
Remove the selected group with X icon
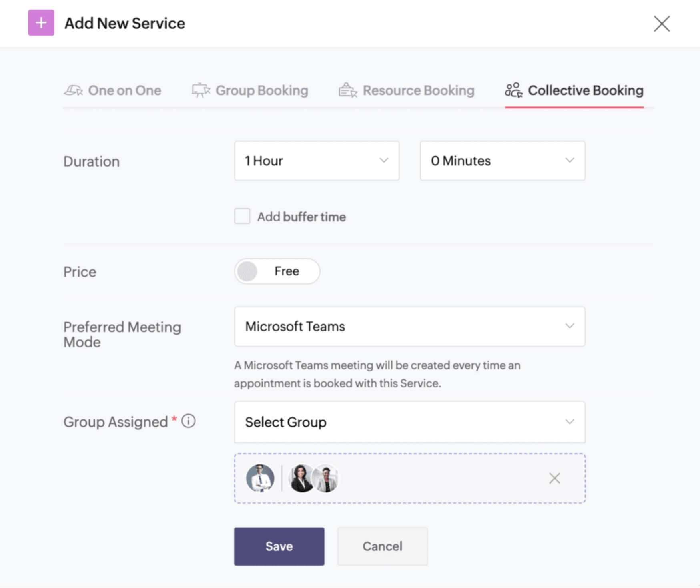554,478
